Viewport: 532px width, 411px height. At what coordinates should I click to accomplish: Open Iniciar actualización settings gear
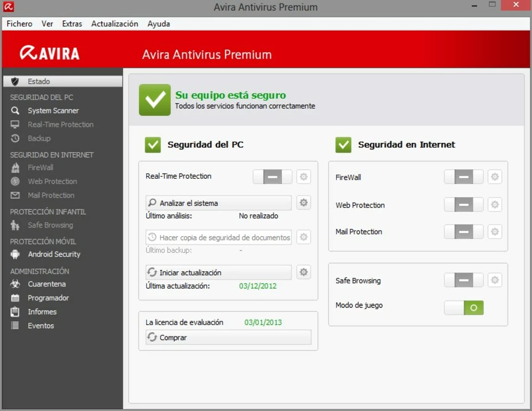(303, 272)
